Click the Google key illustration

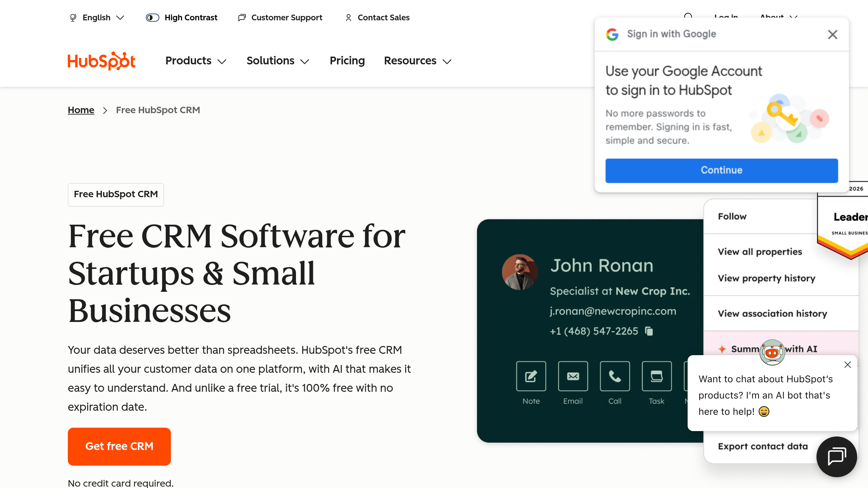tap(790, 119)
